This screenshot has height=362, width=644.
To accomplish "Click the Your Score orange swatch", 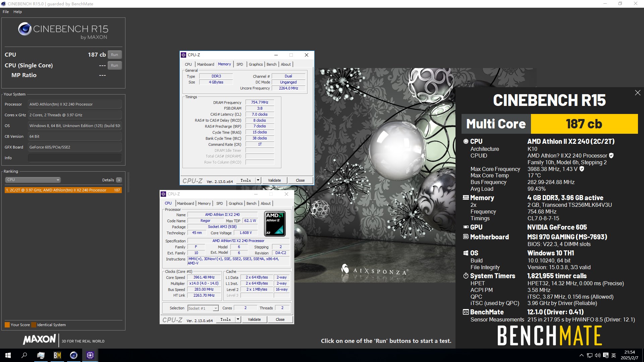I will [7, 325].
